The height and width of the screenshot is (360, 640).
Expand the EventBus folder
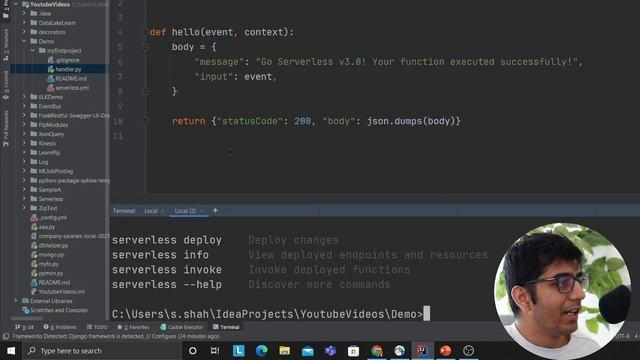click(24, 106)
